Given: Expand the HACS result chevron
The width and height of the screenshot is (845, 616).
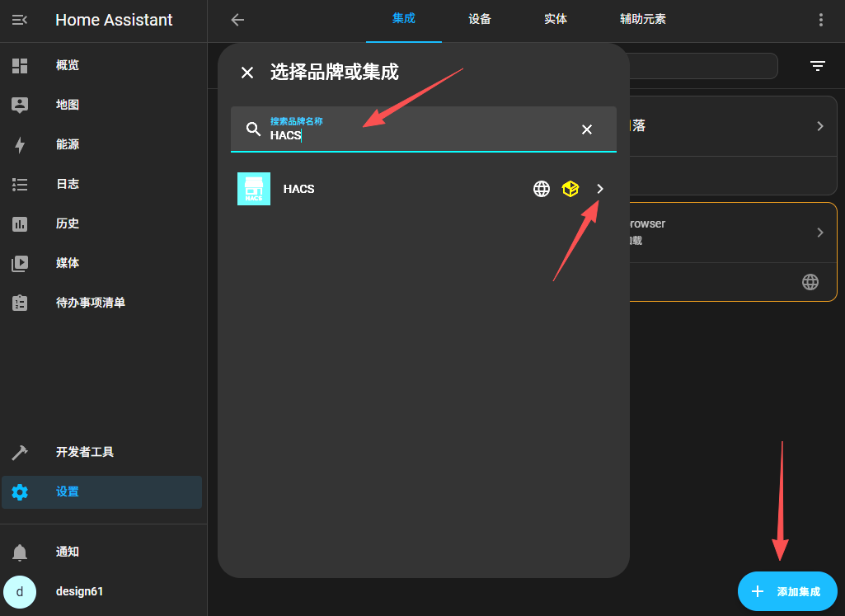Looking at the screenshot, I should click(x=600, y=189).
